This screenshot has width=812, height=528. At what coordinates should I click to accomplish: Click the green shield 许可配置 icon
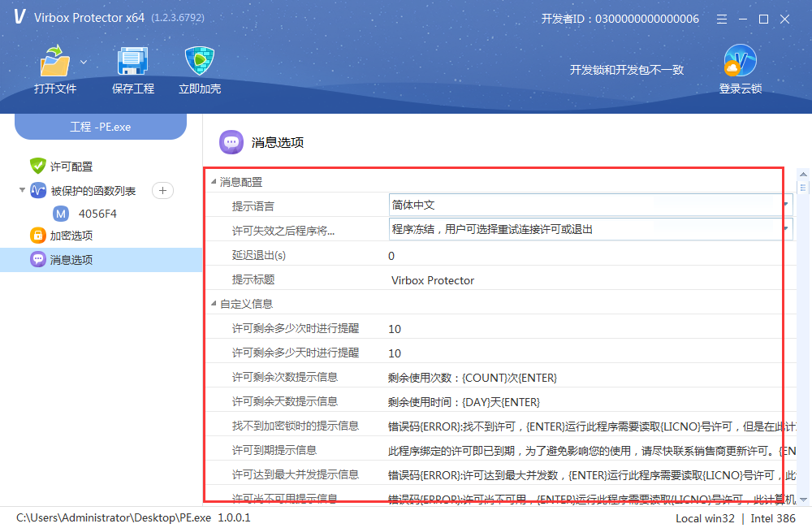point(38,167)
